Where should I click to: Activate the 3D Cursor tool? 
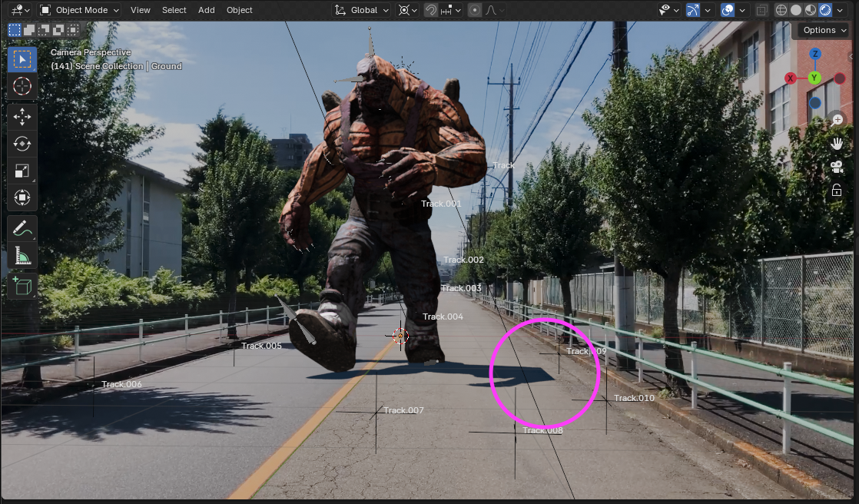22,87
